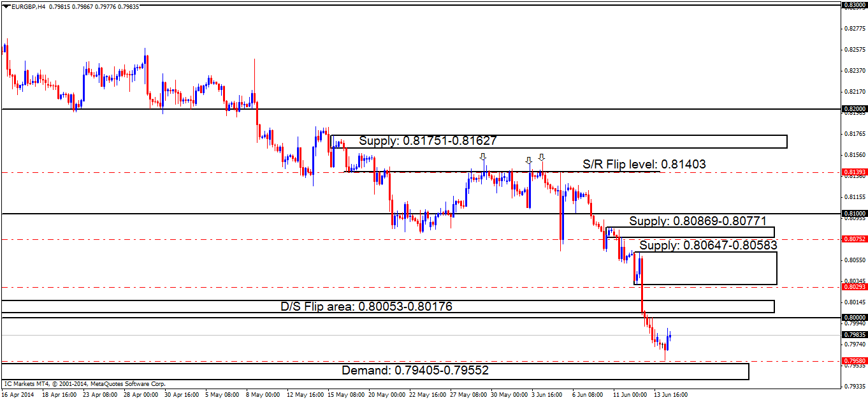Click the 0.79335 price scale value
This screenshot has width=868, height=400.
[x=854, y=386]
